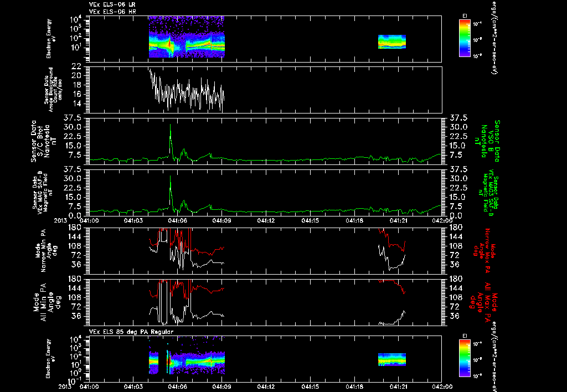Click '041:21' on the lowest time axis
This screenshot has height=392, width=567.
click(399, 386)
